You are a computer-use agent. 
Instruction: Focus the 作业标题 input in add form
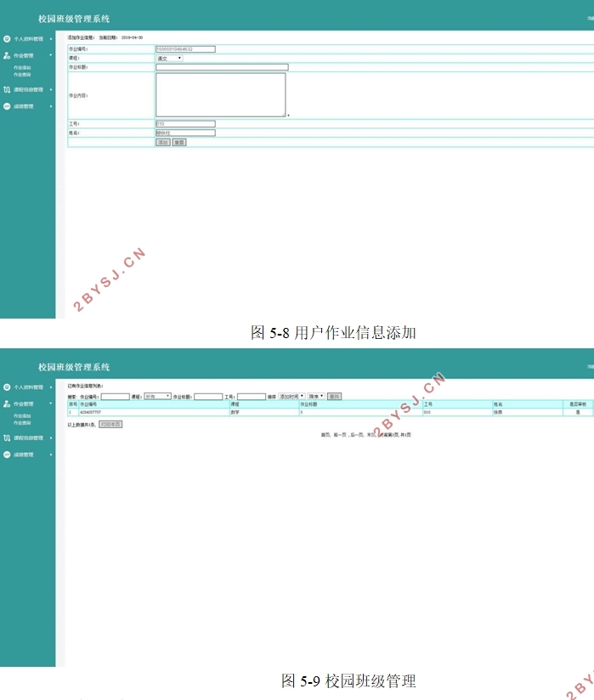(222, 67)
